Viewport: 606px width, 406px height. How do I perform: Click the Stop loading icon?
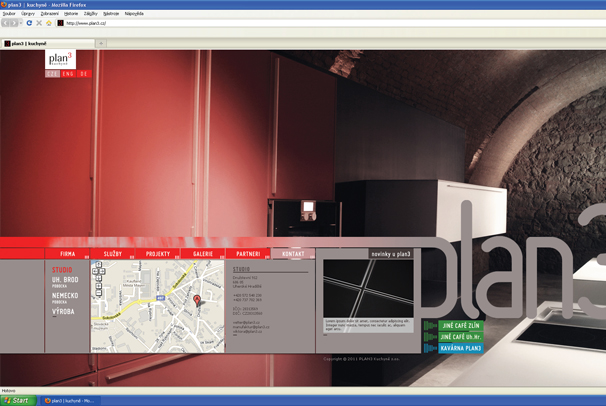pyautogui.click(x=39, y=23)
